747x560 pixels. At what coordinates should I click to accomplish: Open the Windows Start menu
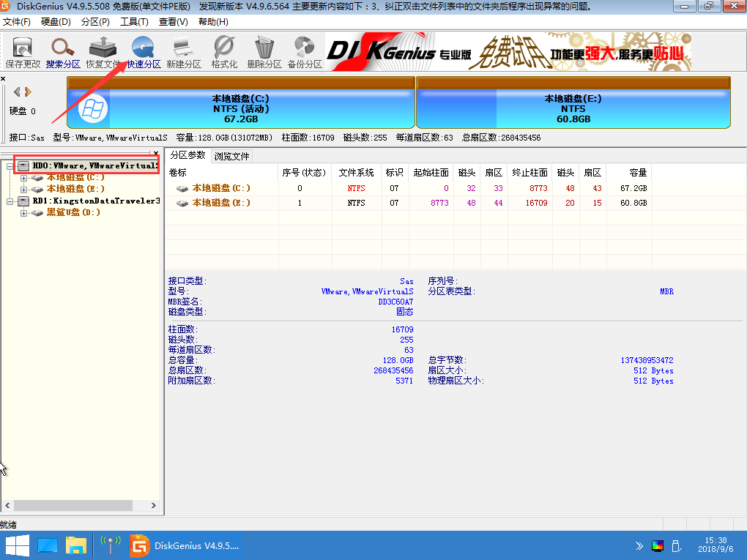click(17, 545)
